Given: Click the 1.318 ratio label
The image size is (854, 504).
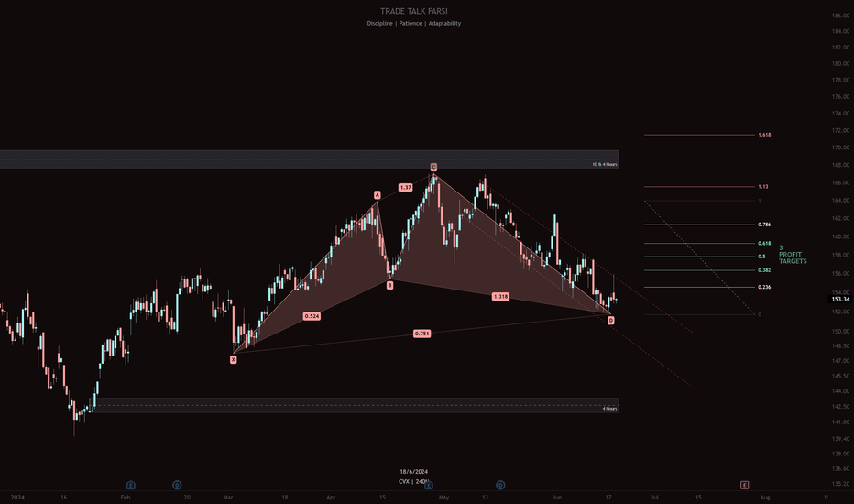Looking at the screenshot, I should [500, 296].
